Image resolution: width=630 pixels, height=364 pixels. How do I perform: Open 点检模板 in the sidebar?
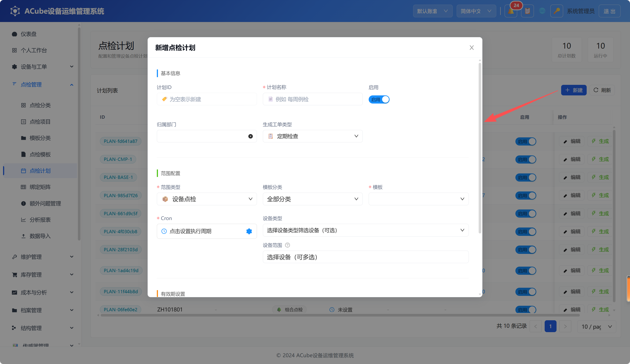pos(40,154)
